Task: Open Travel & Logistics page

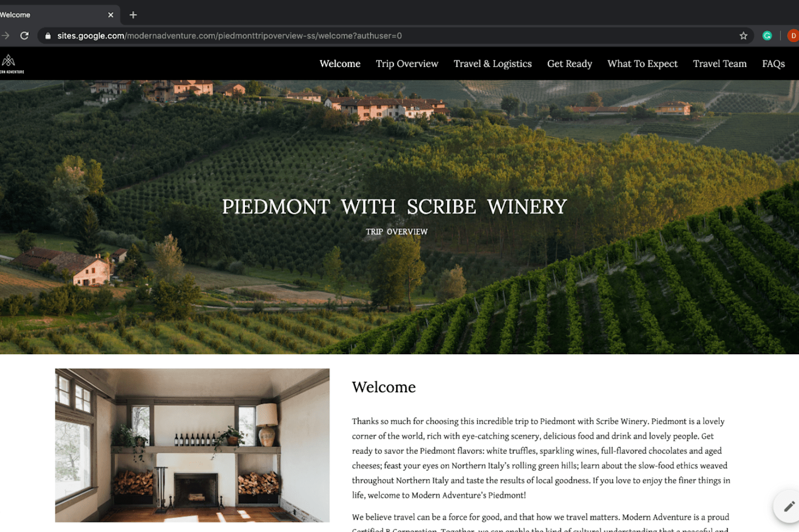Action: point(493,64)
